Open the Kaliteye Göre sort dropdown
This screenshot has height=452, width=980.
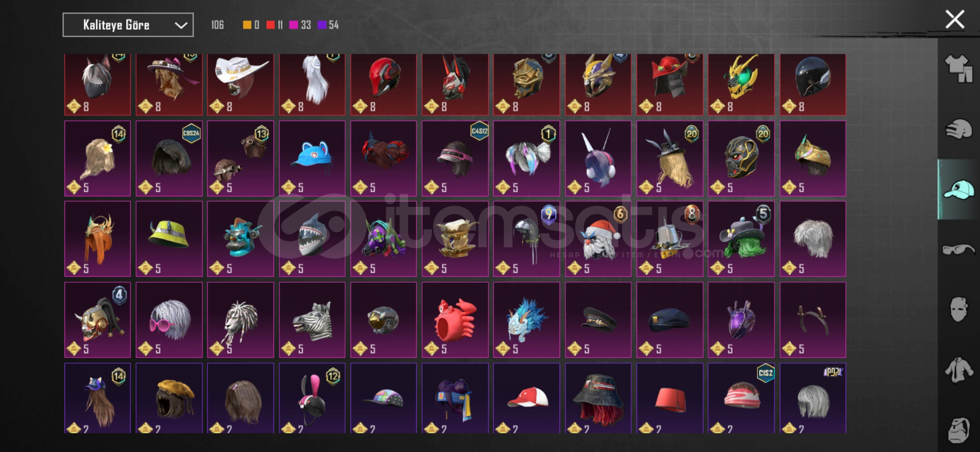click(x=128, y=25)
